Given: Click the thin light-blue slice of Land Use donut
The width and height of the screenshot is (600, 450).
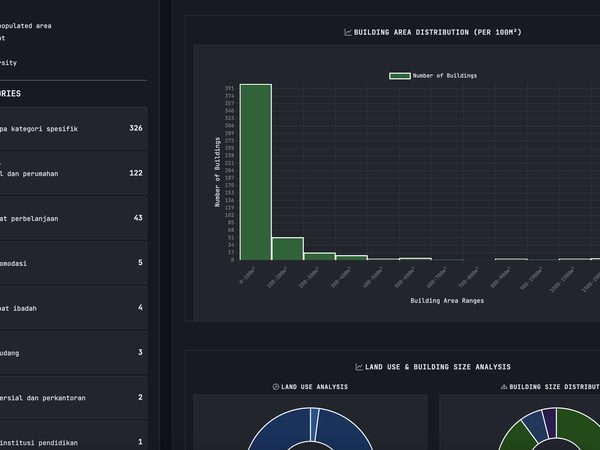Looking at the screenshot, I should (315, 424).
